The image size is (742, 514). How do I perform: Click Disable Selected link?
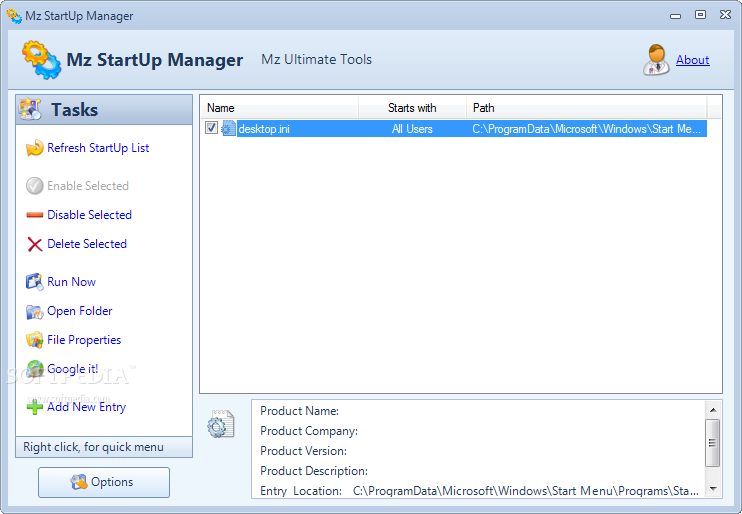coord(89,215)
